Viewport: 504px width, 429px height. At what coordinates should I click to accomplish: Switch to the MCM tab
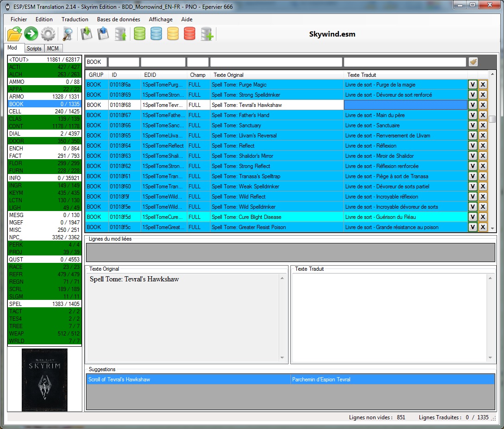[53, 49]
